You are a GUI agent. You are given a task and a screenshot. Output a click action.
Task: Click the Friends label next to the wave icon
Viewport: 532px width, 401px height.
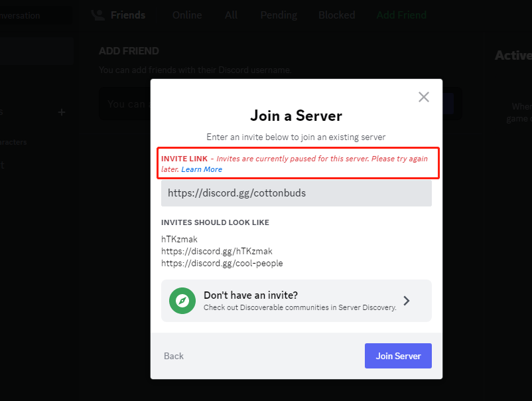127,15
